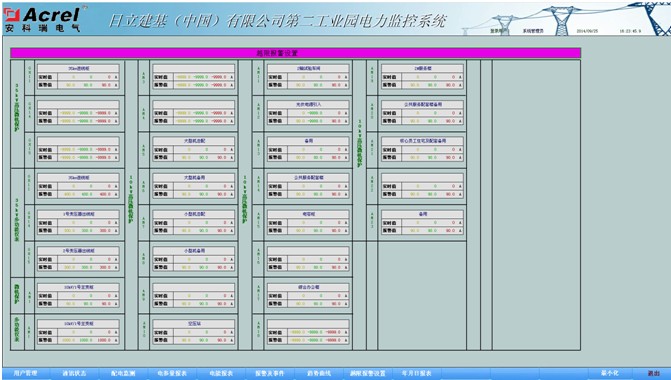Click the magenta 越限报警设置 header bar
The image size is (671, 380).
pyautogui.click(x=295, y=53)
